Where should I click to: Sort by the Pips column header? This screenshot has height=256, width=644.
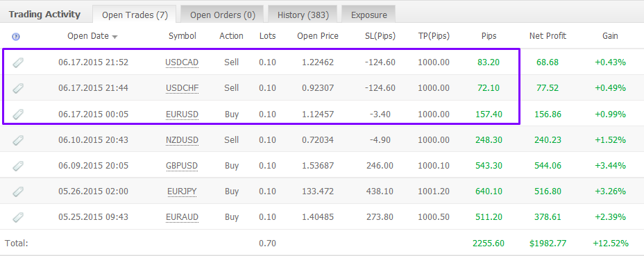click(x=489, y=36)
